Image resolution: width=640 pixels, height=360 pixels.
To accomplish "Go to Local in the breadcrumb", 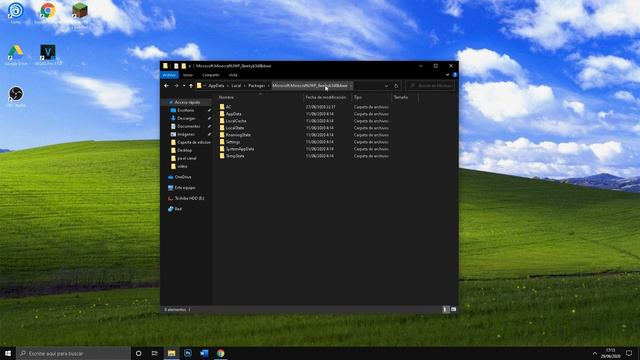I will pos(236,86).
